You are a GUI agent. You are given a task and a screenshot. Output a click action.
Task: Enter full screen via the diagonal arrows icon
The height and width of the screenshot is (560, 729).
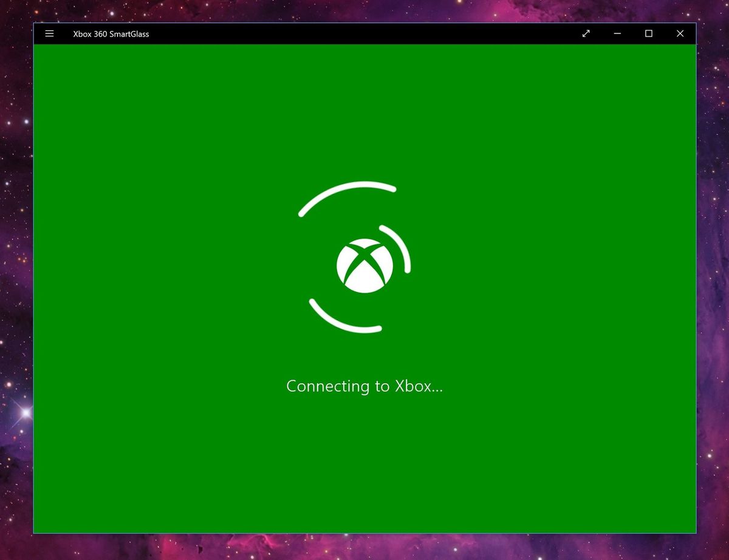586,34
